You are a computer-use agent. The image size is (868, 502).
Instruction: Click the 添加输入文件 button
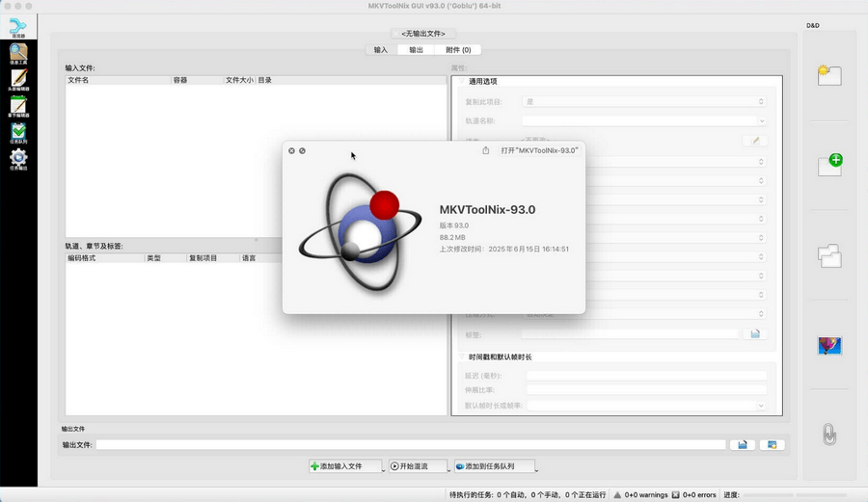(x=345, y=466)
